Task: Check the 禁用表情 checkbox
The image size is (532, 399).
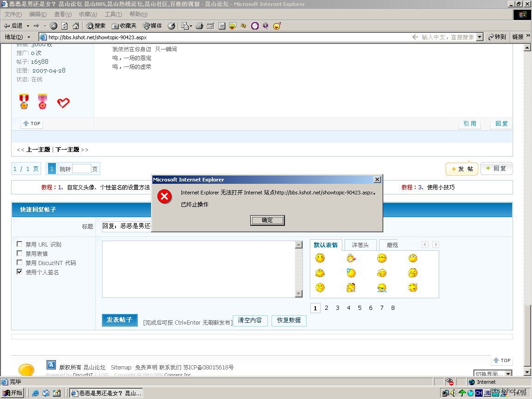Action: (19, 254)
